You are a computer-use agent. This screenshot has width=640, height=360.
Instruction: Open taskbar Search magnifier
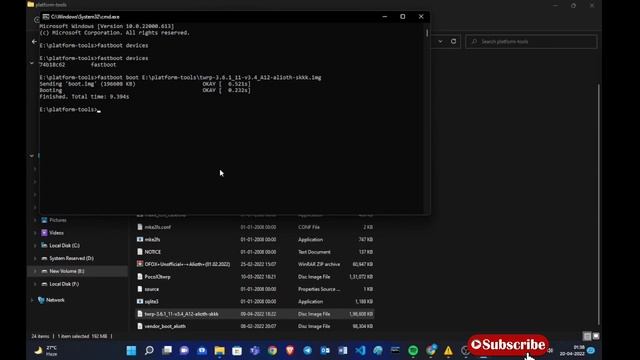pos(149,350)
